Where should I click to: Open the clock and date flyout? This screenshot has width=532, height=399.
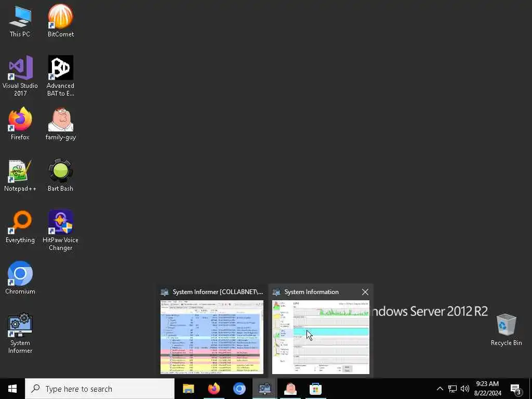(487, 389)
